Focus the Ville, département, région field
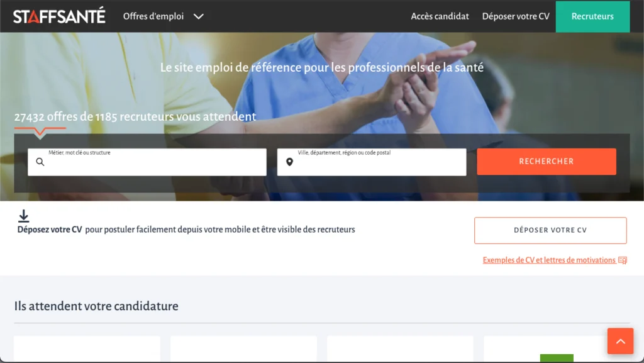 (x=372, y=162)
